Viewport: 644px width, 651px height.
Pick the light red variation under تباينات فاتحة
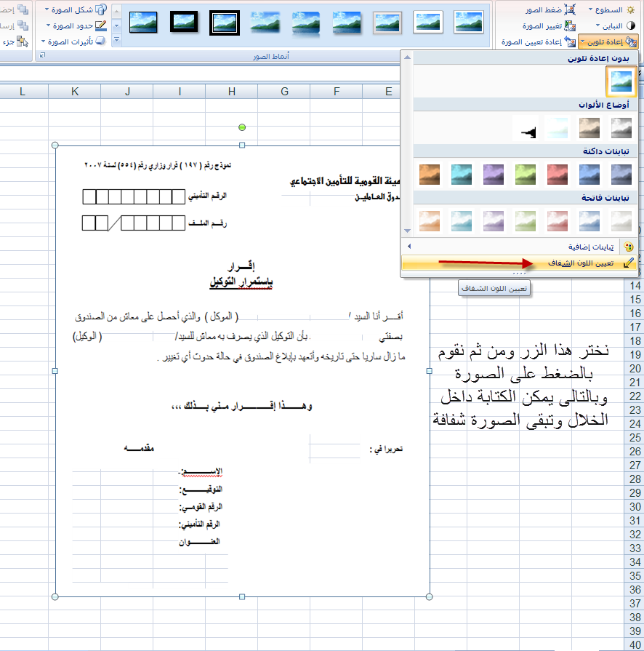coord(558,221)
